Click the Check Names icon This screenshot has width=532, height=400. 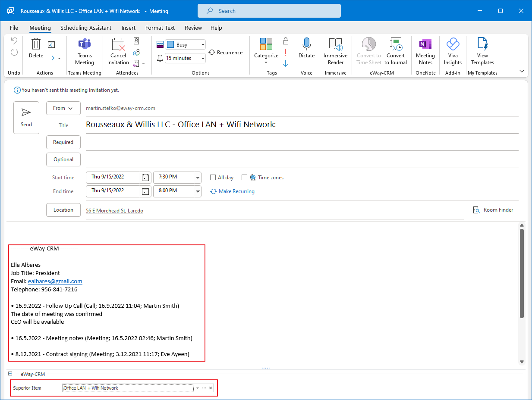pyautogui.click(x=136, y=53)
